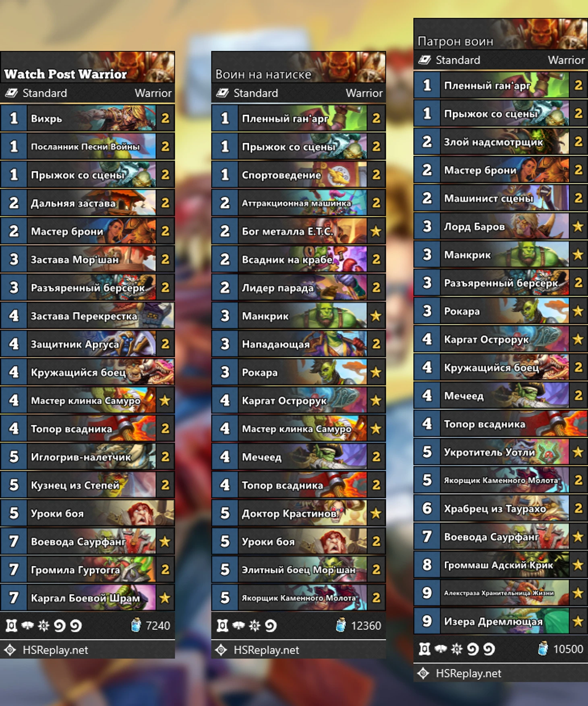Click dust vial icon beside 12360
The image size is (588, 706).
point(341,625)
